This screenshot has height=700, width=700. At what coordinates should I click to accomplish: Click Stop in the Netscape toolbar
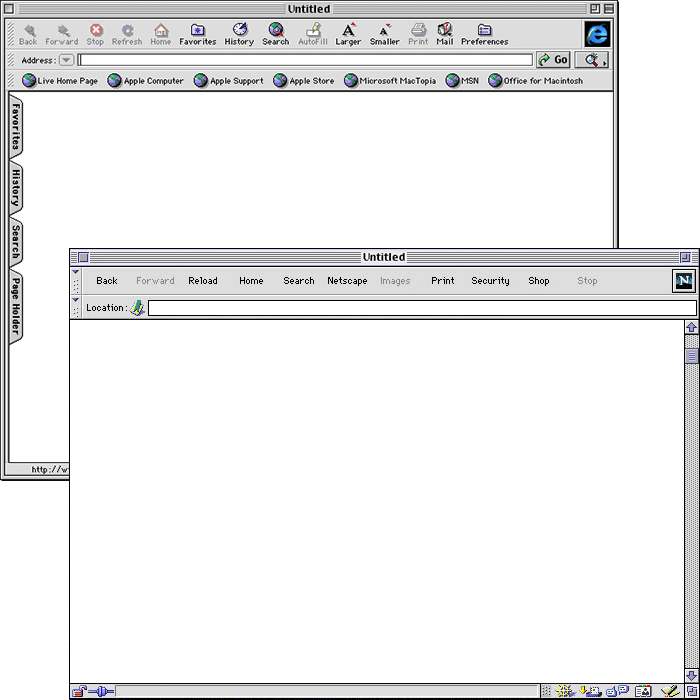587,281
